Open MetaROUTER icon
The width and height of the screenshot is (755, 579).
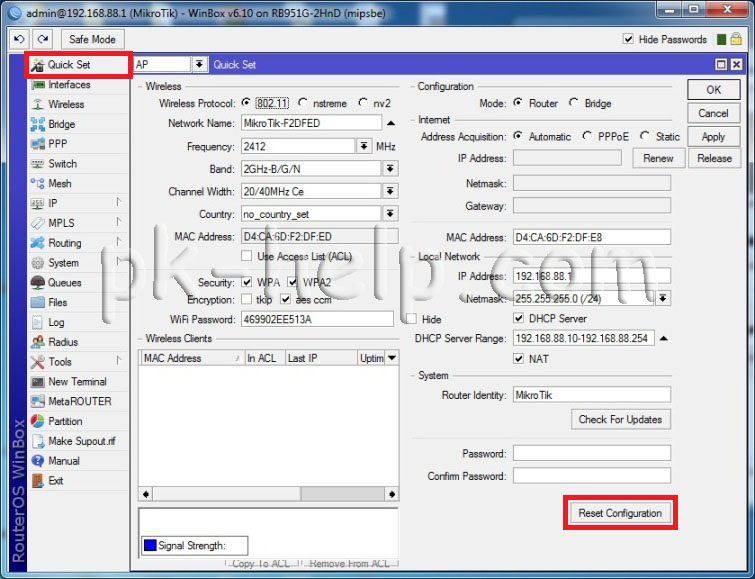pos(38,401)
